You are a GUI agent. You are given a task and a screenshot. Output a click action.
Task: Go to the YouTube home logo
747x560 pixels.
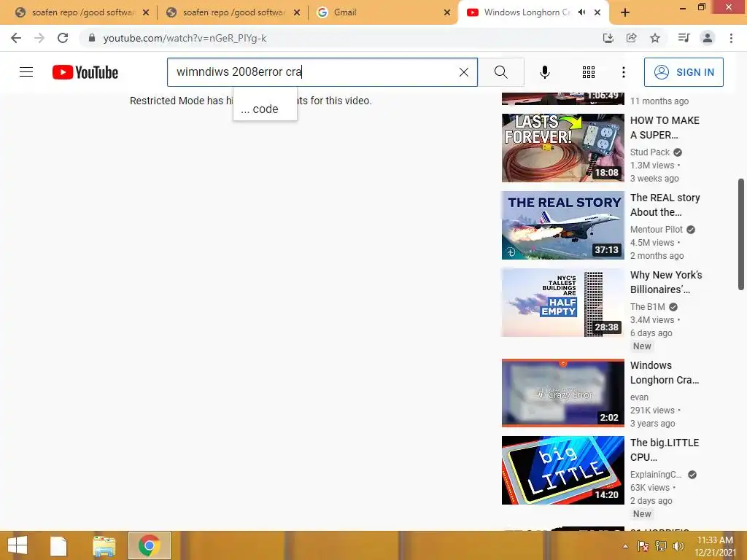(85, 72)
